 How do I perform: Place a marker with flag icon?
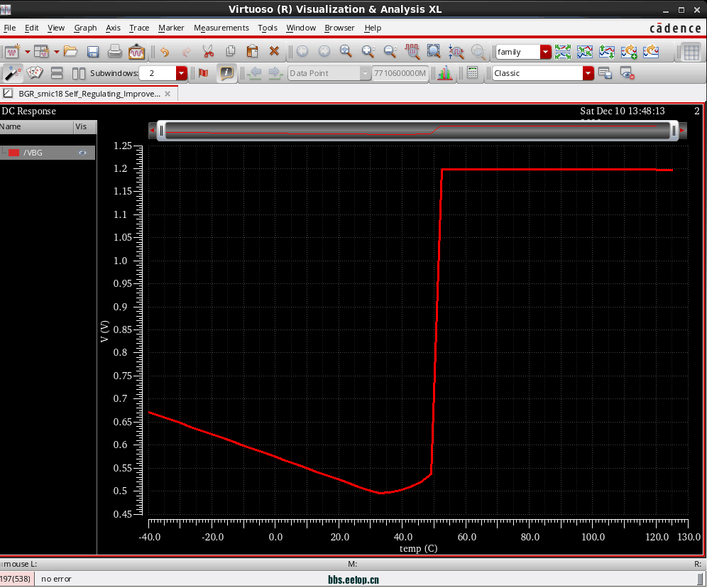pyautogui.click(x=203, y=73)
